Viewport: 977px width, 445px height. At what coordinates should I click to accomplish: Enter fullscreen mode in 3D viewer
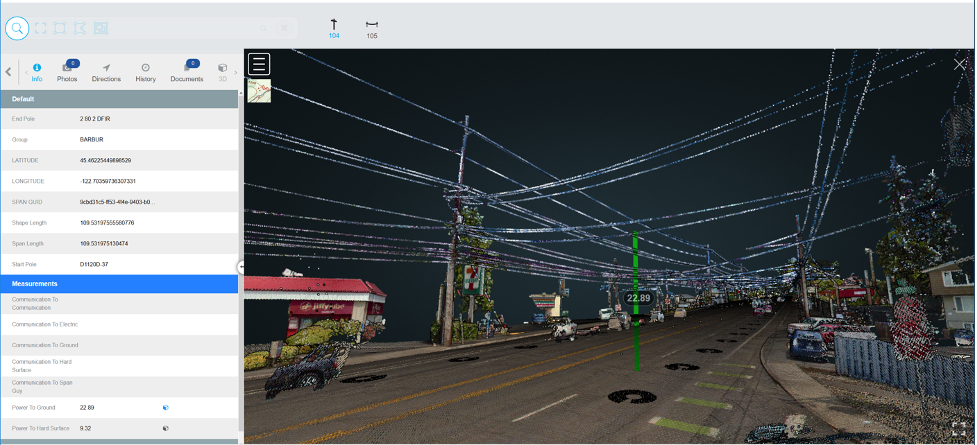958,428
